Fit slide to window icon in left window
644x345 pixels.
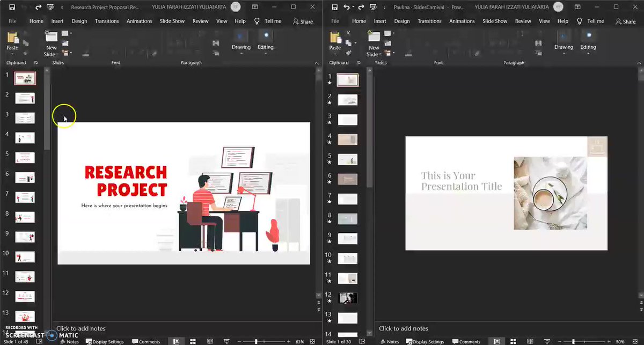point(312,342)
